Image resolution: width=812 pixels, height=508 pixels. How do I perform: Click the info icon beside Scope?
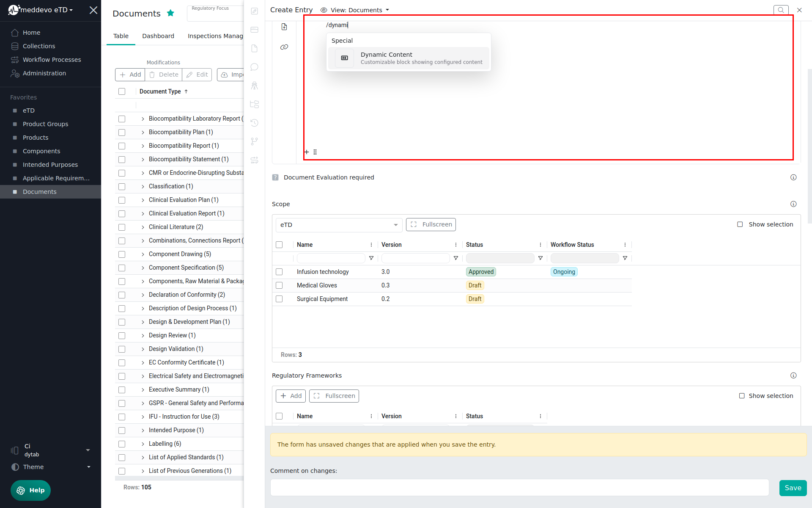tap(793, 204)
